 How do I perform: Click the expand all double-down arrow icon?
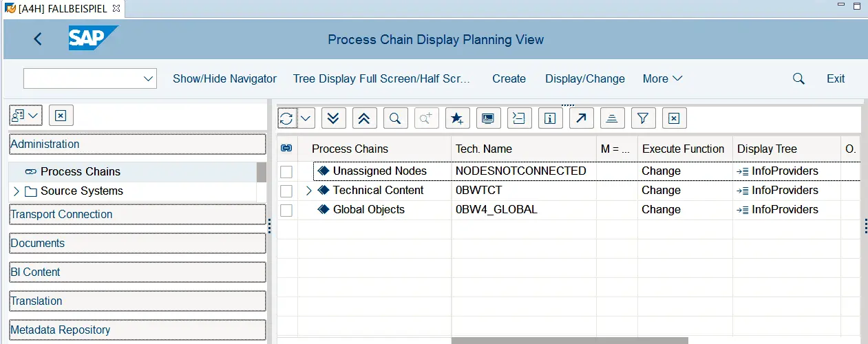(333, 118)
